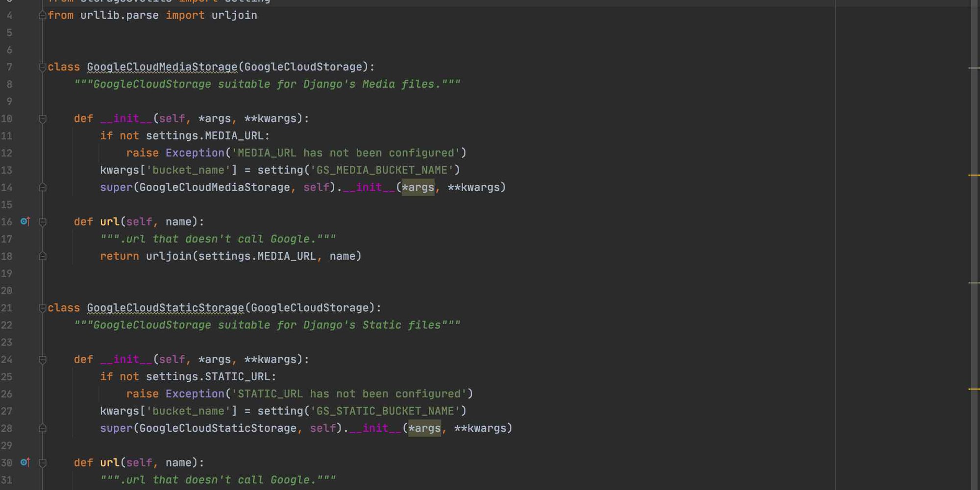This screenshot has width=980, height=490.
Task: Click 'urljoin(settings.MEDIA_URL, name)' on line 18
Action: pos(254,256)
